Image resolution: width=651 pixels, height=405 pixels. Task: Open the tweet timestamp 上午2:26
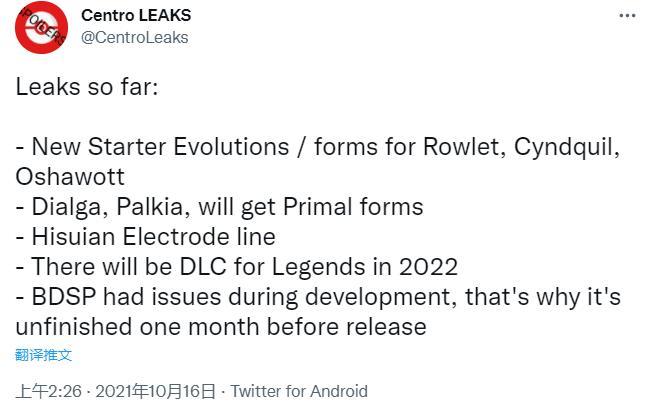pos(43,391)
